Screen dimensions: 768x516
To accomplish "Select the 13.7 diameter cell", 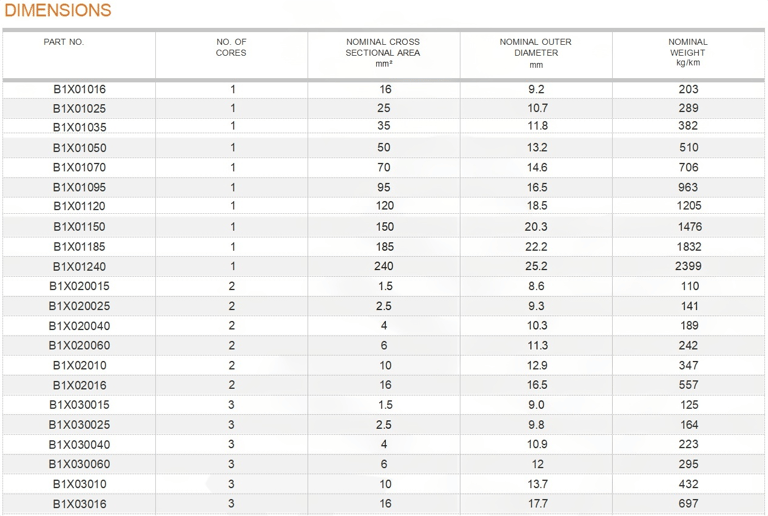I will (x=537, y=484).
